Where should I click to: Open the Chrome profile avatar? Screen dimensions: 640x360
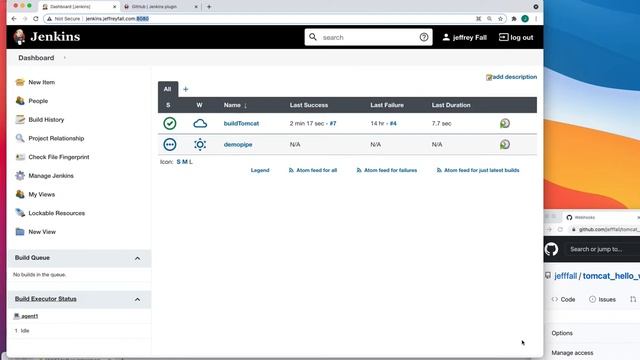(525, 19)
